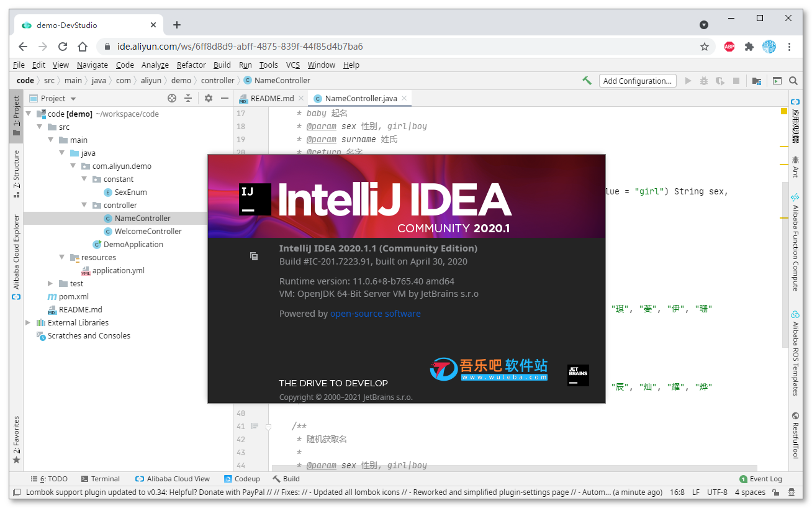Open Project panel gear settings
812x508 pixels.
(x=209, y=98)
